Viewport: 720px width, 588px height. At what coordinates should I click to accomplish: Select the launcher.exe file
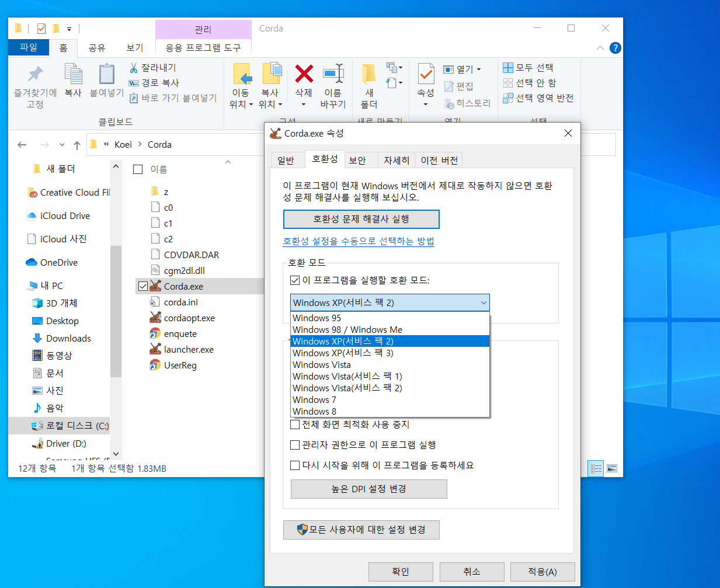point(189,350)
